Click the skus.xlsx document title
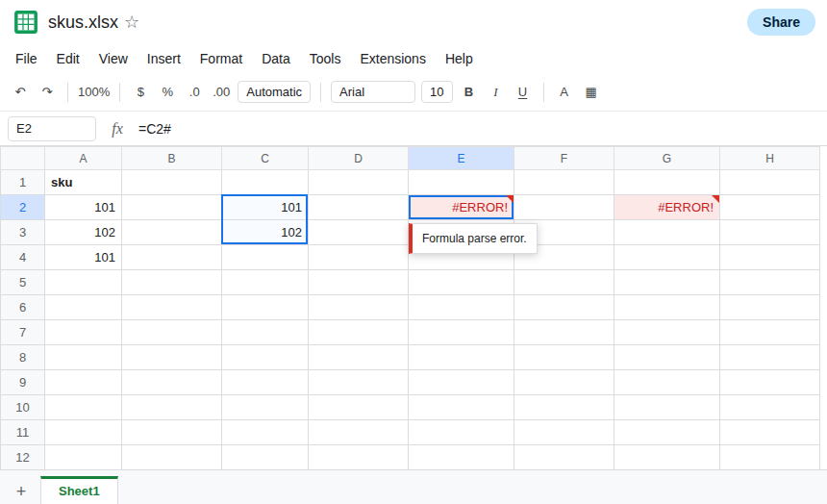This screenshot has width=827, height=504. pos(83,22)
